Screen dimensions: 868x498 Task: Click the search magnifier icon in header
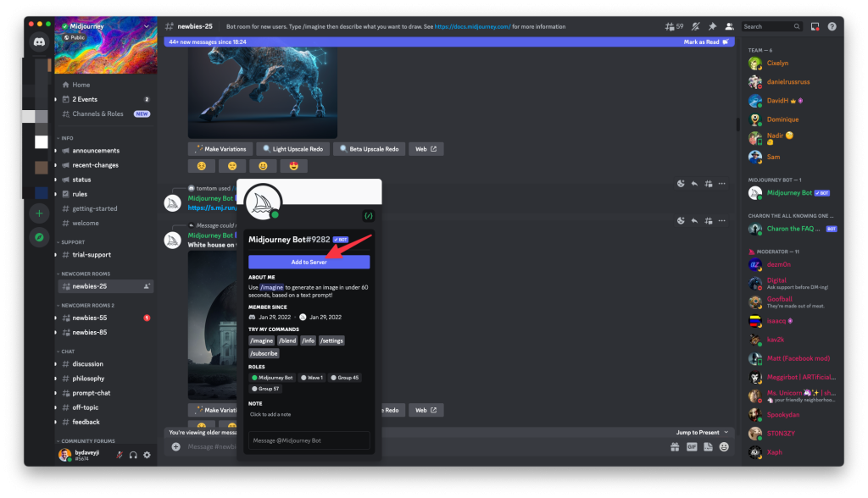pyautogui.click(x=797, y=26)
